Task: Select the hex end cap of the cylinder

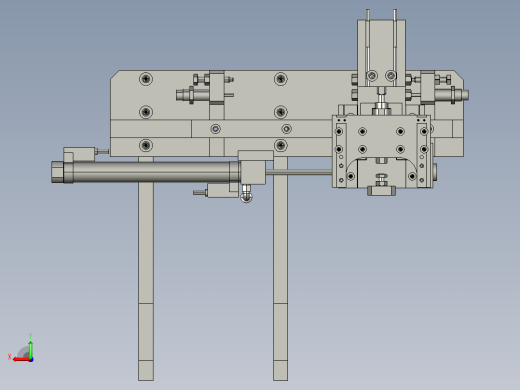Action: coord(58,172)
